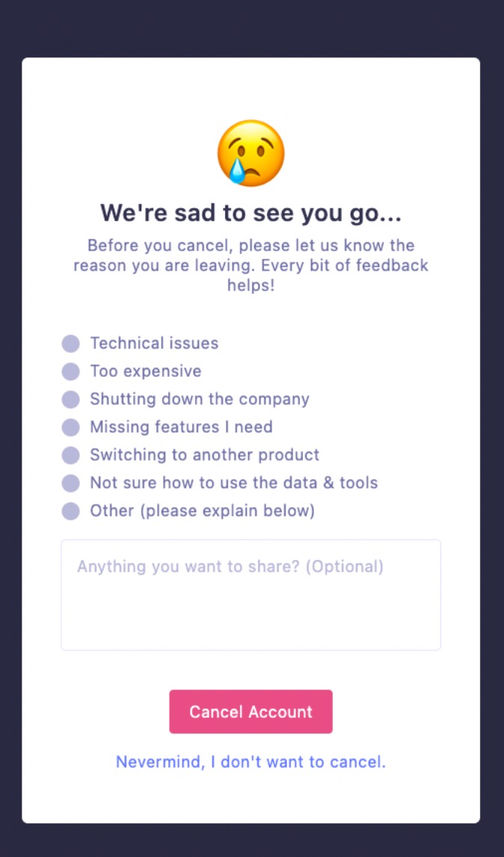Focus the Anything you want to share textbox
Viewport: 504px width, 857px height.
pyautogui.click(x=251, y=595)
